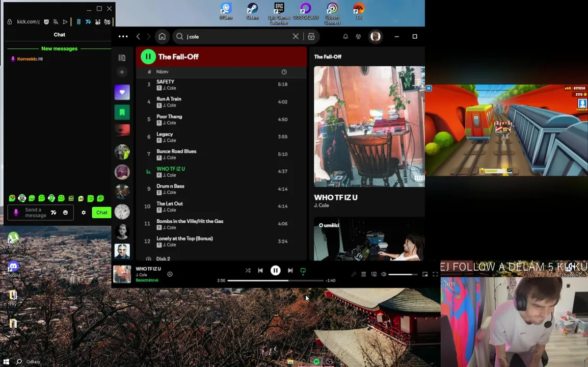Expand Your Library sidebar

tap(122, 58)
